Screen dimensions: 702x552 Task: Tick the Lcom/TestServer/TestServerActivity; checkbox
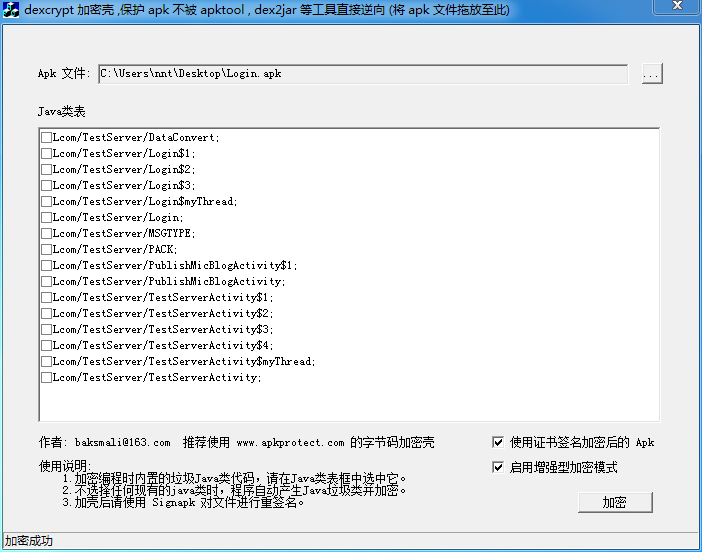(46, 377)
